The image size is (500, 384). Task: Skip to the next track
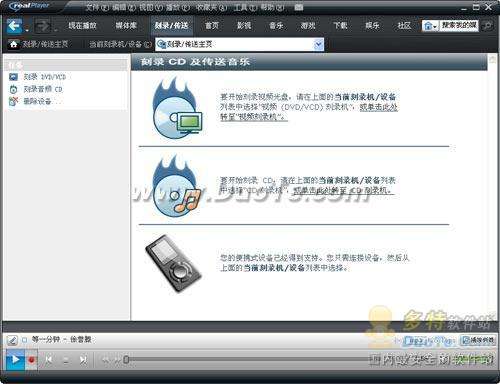[x=83, y=360]
